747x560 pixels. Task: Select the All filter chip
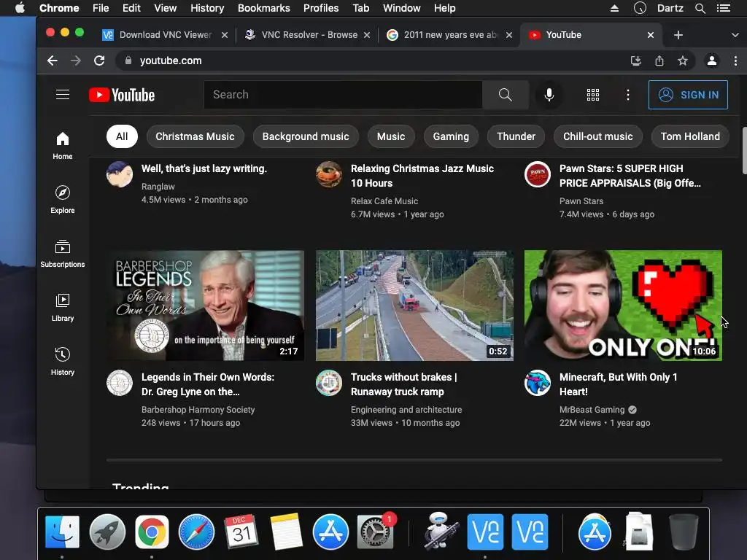122,136
